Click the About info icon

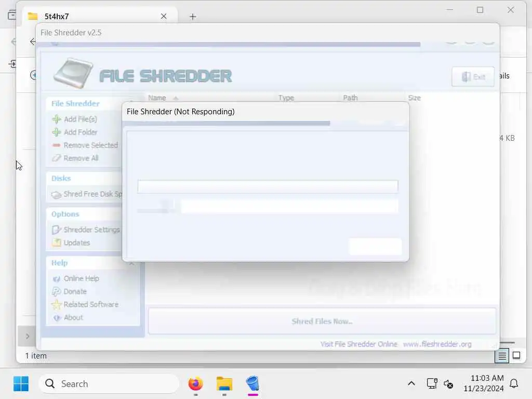(x=57, y=317)
